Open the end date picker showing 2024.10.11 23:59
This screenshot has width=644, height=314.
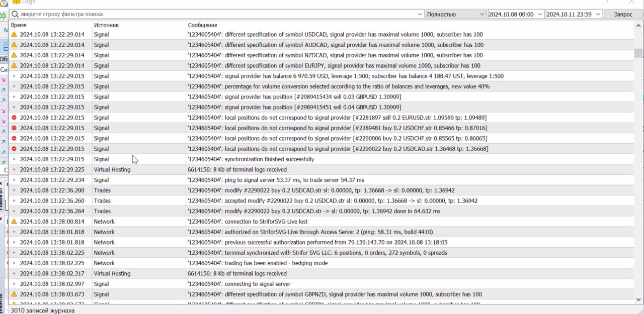[x=574, y=15]
